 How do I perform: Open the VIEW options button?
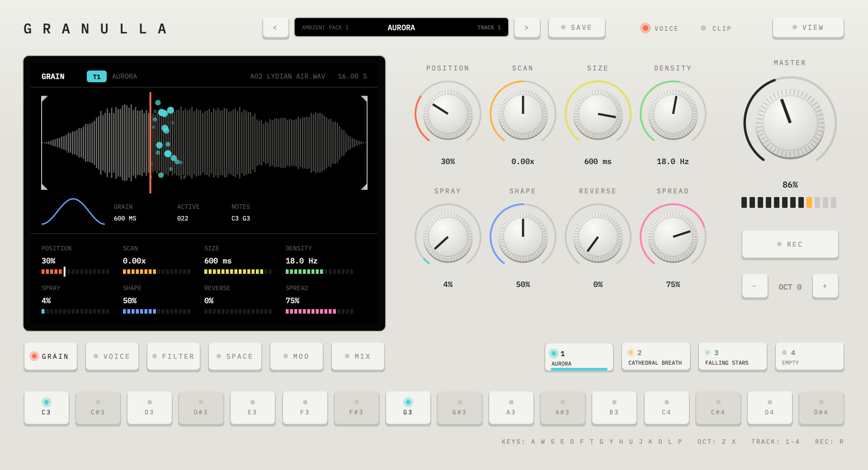(x=808, y=28)
